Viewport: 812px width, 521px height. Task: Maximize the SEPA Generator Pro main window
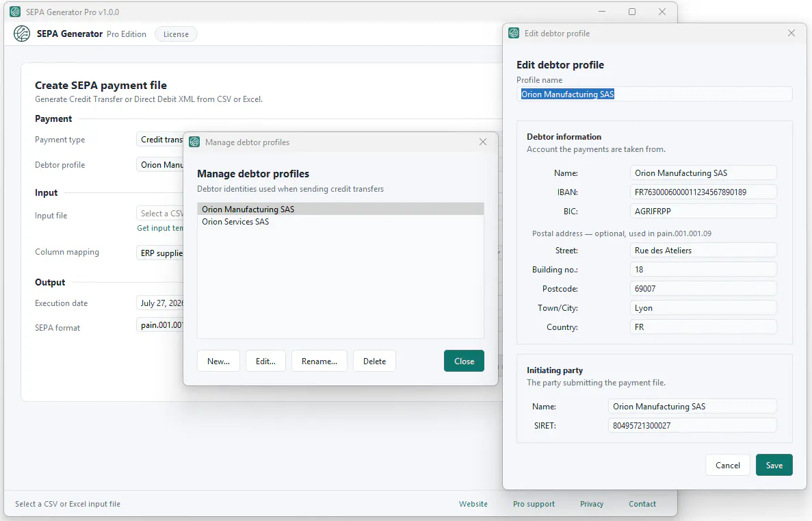click(632, 12)
